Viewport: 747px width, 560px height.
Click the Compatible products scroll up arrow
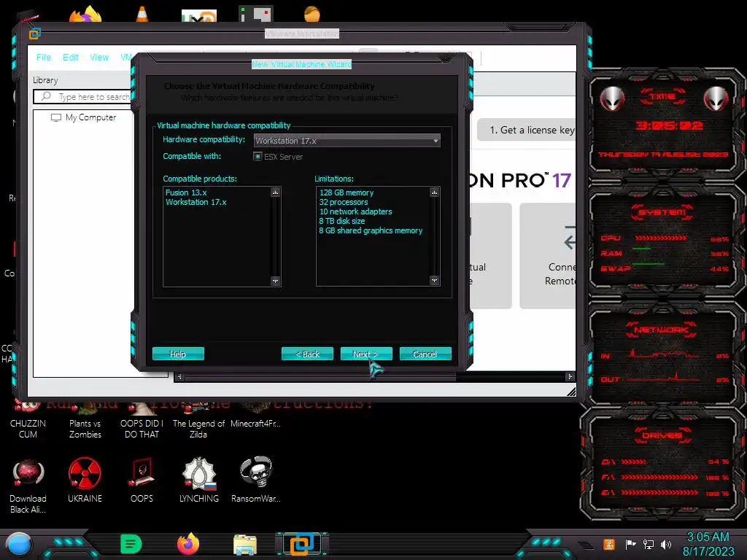275,192
